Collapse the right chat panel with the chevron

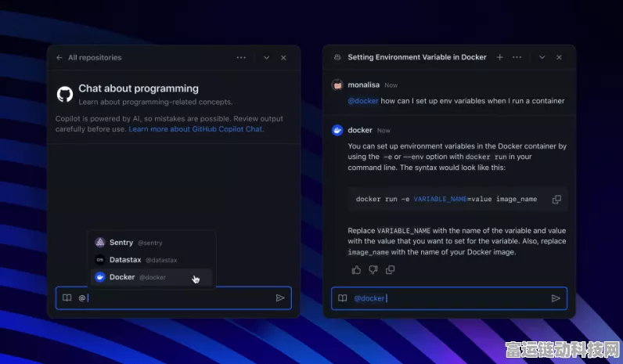(542, 57)
